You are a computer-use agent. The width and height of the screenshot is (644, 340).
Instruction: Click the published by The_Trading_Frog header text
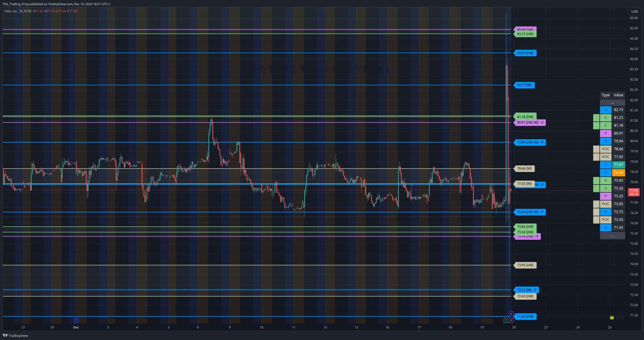56,4
